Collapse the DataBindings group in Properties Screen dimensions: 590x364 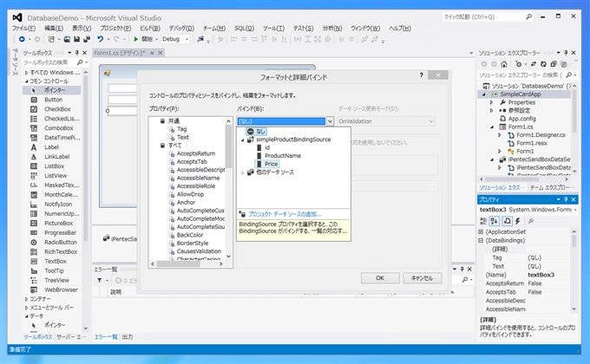pyautogui.click(x=481, y=240)
